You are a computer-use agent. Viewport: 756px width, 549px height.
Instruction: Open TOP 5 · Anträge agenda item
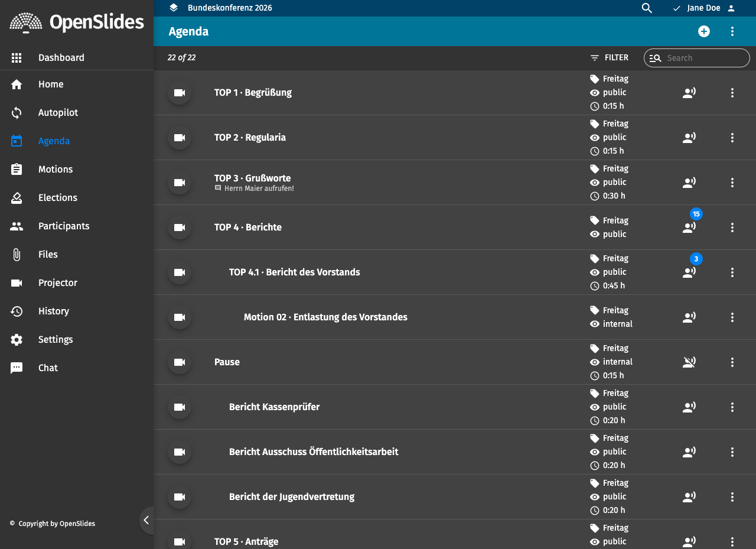246,542
